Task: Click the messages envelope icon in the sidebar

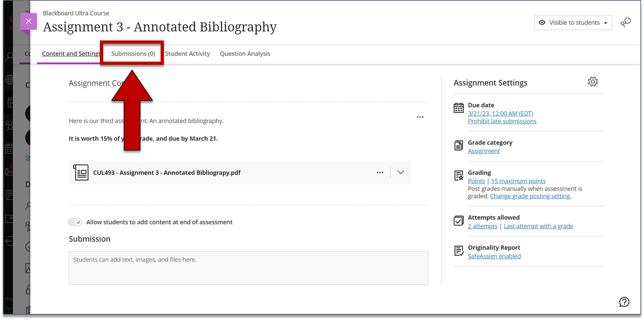Action: click(9, 171)
